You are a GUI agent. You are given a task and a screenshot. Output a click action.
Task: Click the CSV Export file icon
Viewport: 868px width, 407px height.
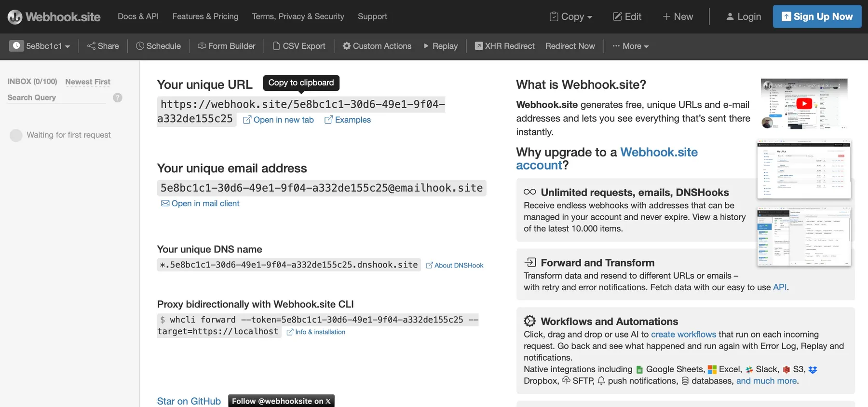click(276, 46)
